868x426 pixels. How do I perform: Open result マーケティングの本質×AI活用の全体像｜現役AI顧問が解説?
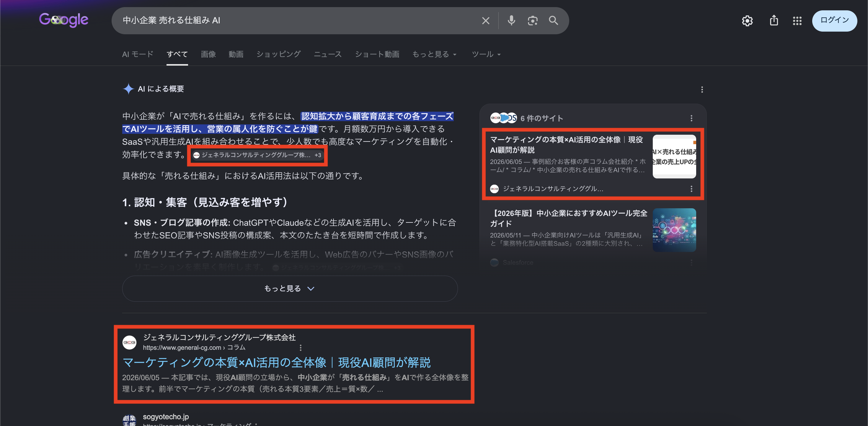276,362
